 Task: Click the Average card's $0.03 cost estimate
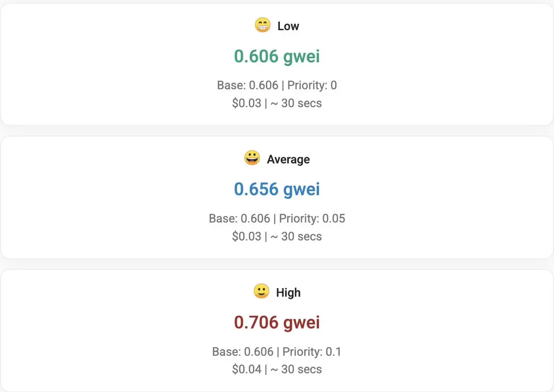coord(247,236)
